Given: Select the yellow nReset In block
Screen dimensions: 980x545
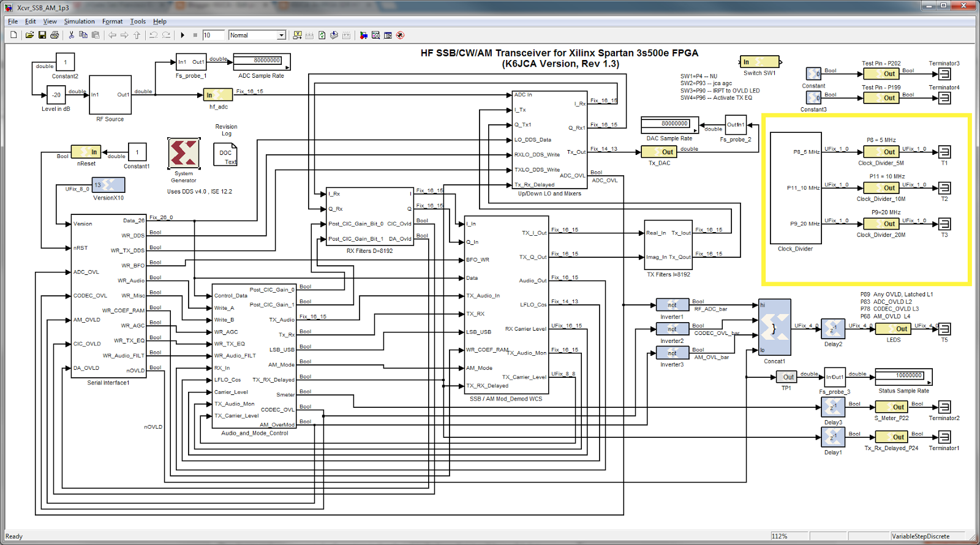Looking at the screenshot, I should pos(86,151).
